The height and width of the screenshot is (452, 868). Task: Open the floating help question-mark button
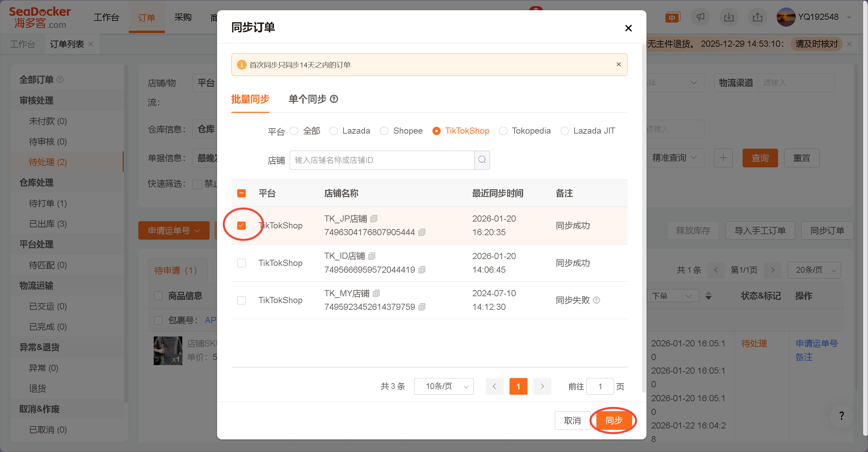(x=841, y=416)
